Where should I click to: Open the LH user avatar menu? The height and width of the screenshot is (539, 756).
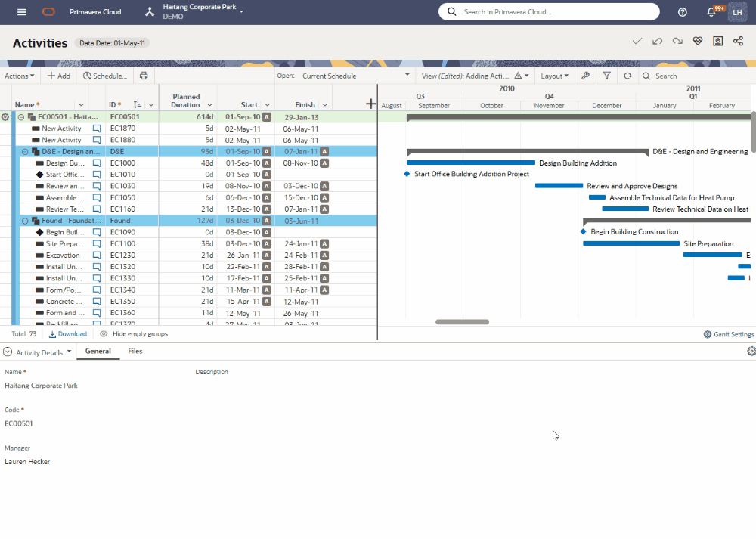click(x=737, y=12)
